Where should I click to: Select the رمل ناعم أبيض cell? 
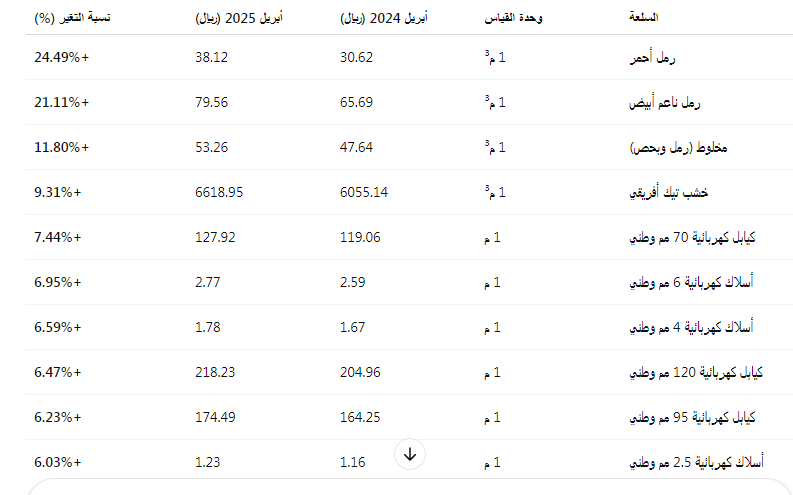tap(665, 103)
